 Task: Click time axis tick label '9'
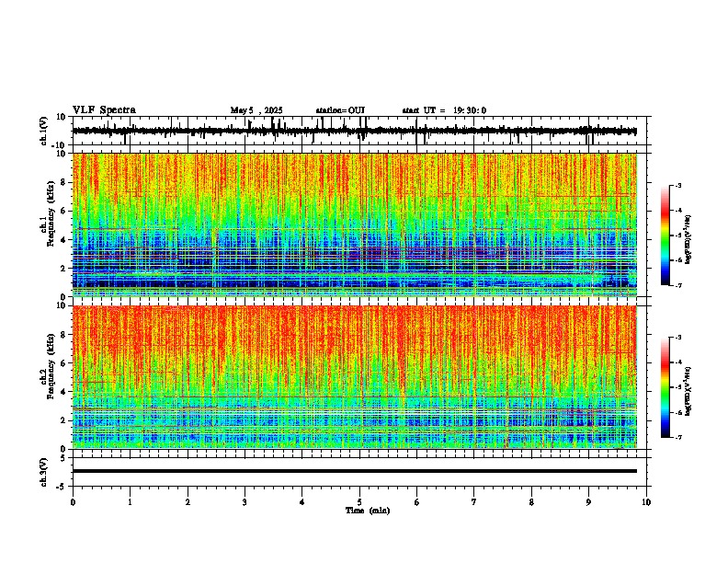click(588, 502)
